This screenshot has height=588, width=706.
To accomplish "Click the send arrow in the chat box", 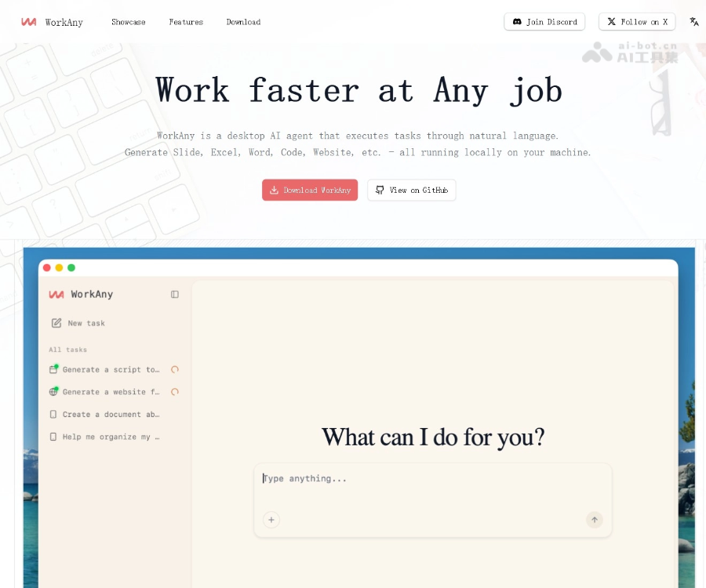I will (595, 520).
